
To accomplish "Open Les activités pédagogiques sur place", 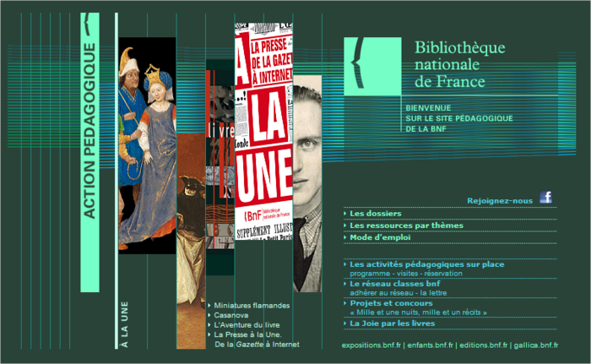I will pyautogui.click(x=426, y=264).
